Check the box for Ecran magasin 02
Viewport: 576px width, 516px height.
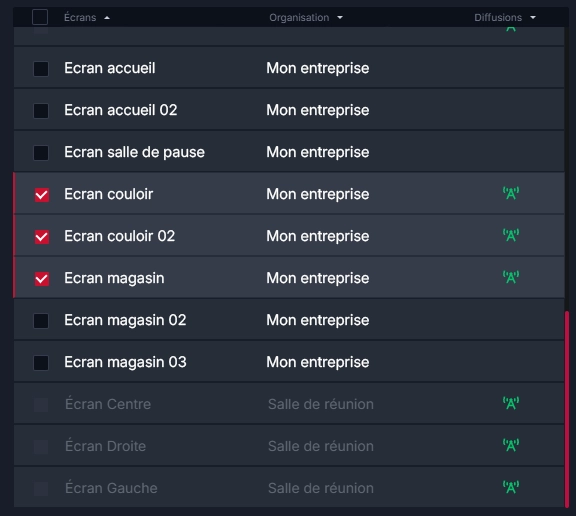click(x=41, y=321)
